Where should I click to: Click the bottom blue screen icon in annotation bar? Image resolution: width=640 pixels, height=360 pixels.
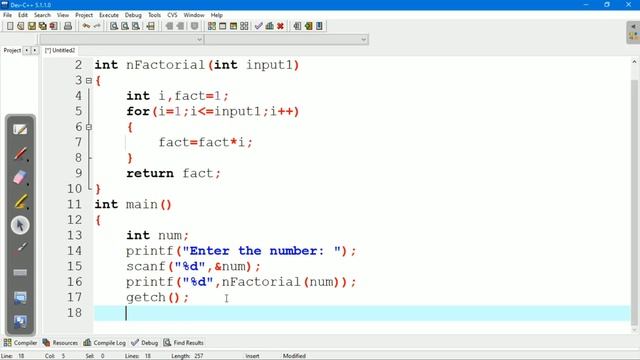(x=20, y=322)
